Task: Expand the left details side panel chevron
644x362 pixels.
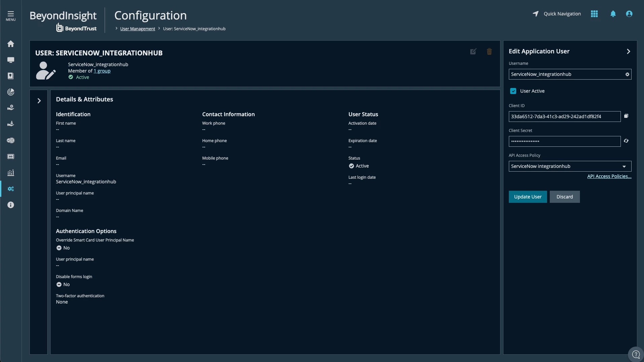Action: click(x=39, y=101)
